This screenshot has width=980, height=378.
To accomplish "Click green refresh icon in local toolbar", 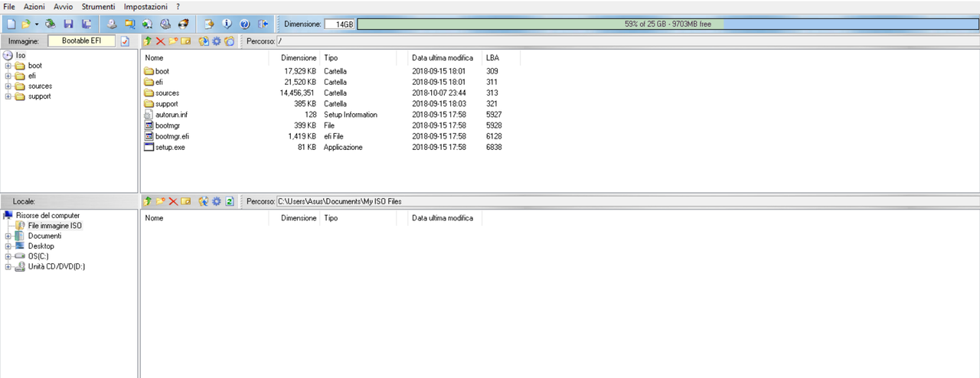I will tap(229, 201).
